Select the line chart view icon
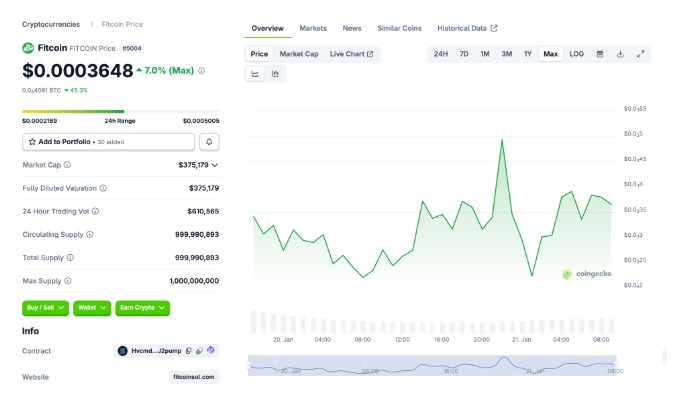693x401 pixels. 255,74
